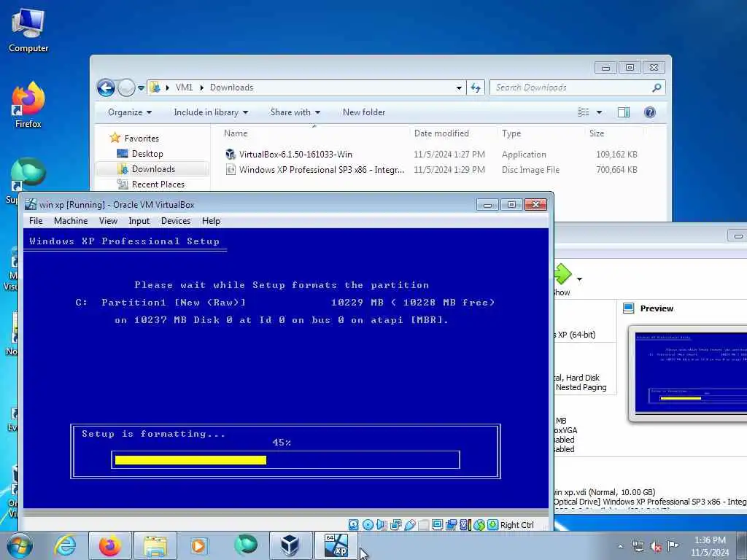Screen dimensions: 747x560
Task: Click the magnifier icon in Search Downloads
Action: 657,87
